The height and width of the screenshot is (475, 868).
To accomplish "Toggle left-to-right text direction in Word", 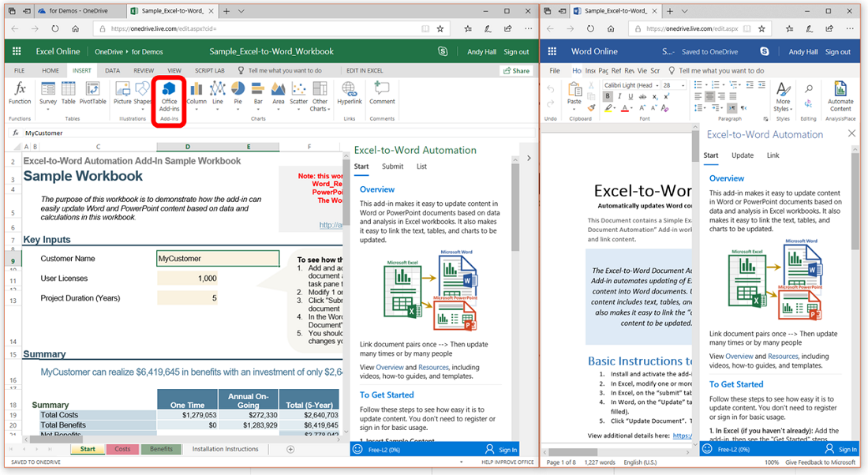I will coord(731,108).
